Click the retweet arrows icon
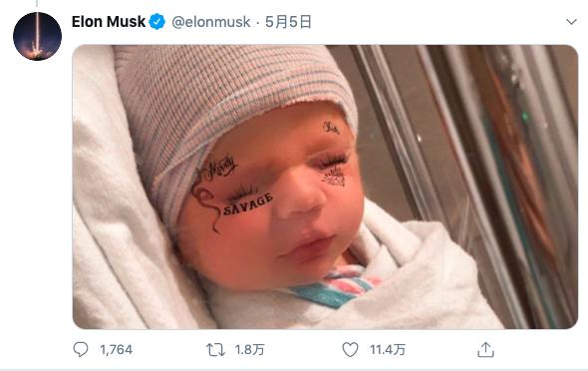 point(215,350)
